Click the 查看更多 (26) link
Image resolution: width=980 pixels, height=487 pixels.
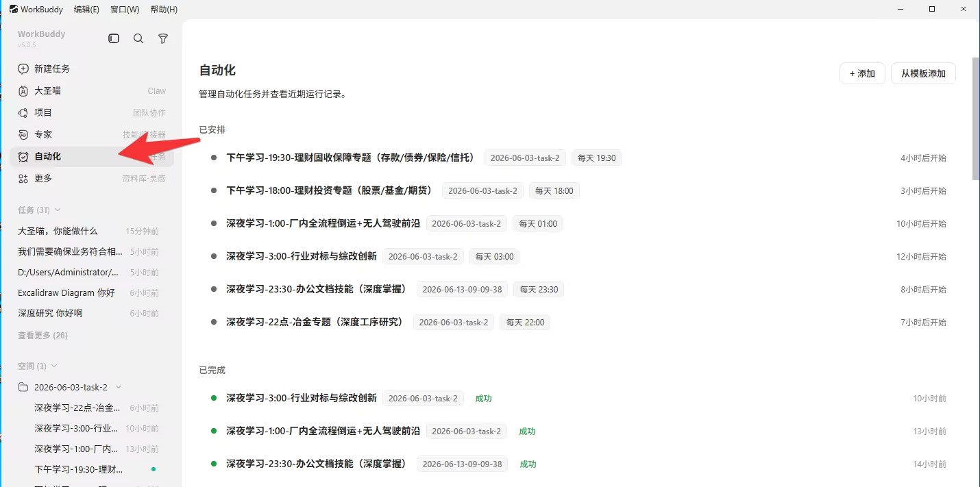point(42,335)
